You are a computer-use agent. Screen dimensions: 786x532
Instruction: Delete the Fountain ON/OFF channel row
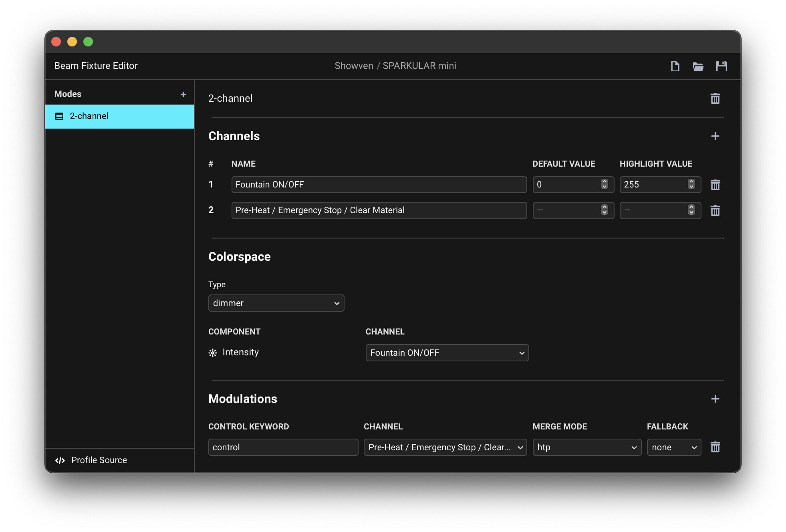pos(715,185)
